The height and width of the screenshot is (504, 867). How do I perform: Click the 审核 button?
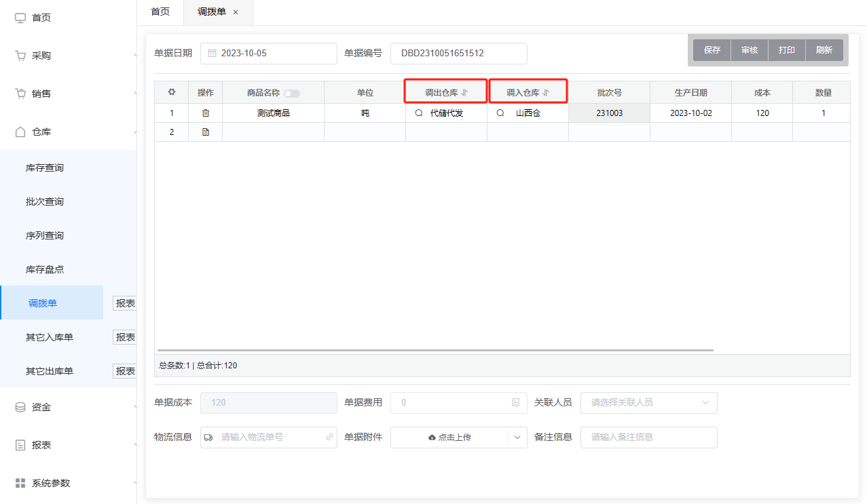749,50
